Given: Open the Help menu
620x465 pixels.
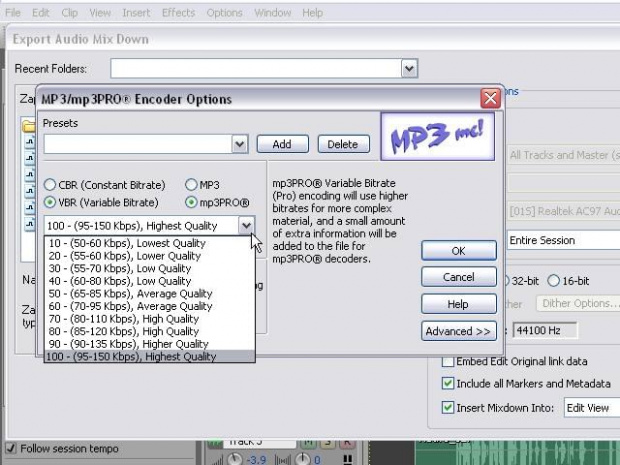Looking at the screenshot, I should [312, 13].
